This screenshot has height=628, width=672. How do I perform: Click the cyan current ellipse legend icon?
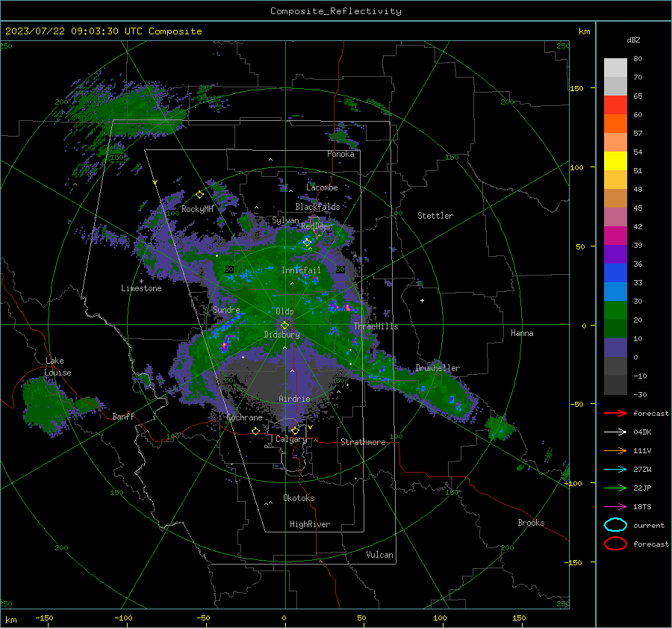point(615,525)
